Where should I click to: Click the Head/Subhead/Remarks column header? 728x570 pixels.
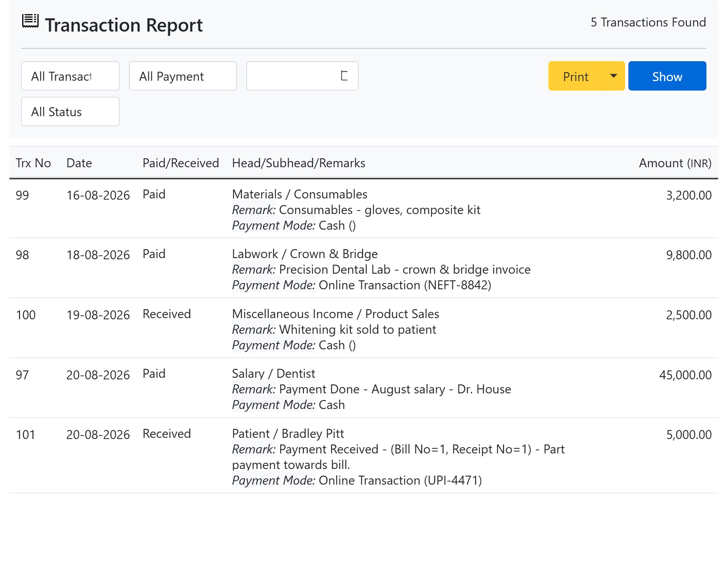click(299, 163)
